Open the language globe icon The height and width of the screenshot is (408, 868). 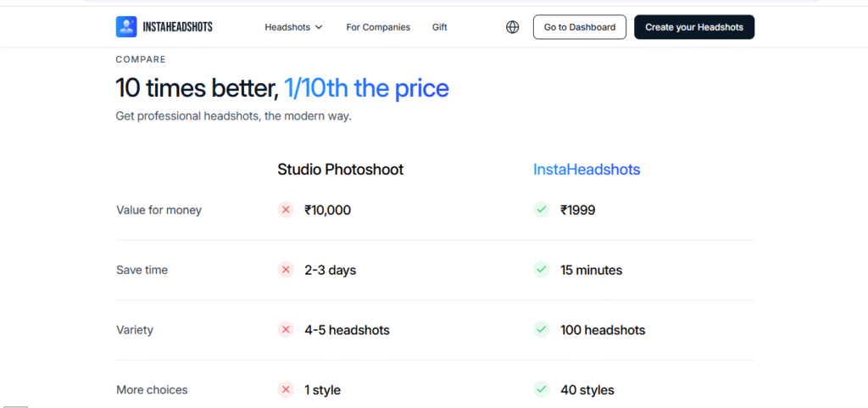513,27
